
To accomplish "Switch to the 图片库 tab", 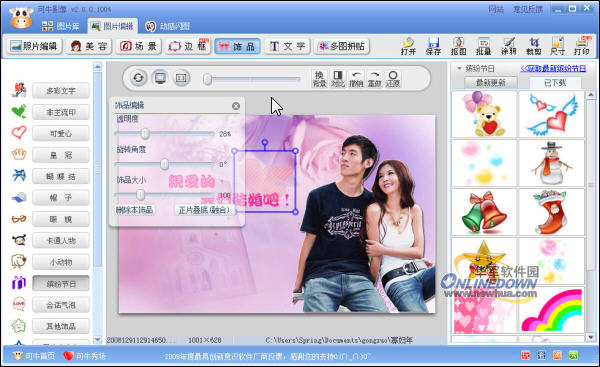I will [x=61, y=26].
